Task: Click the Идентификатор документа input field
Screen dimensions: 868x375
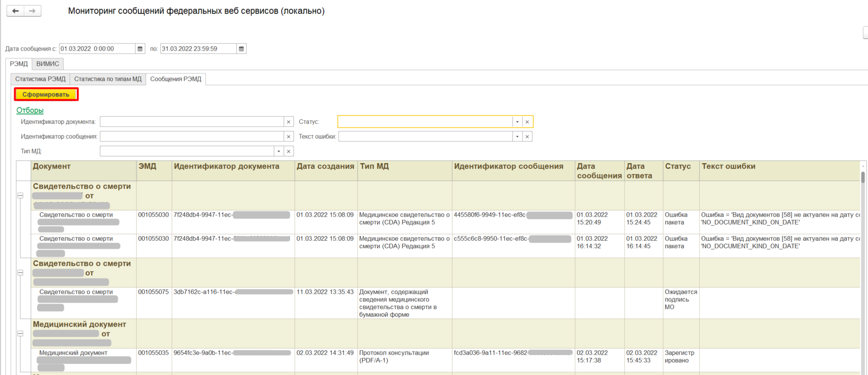Action: click(191, 122)
